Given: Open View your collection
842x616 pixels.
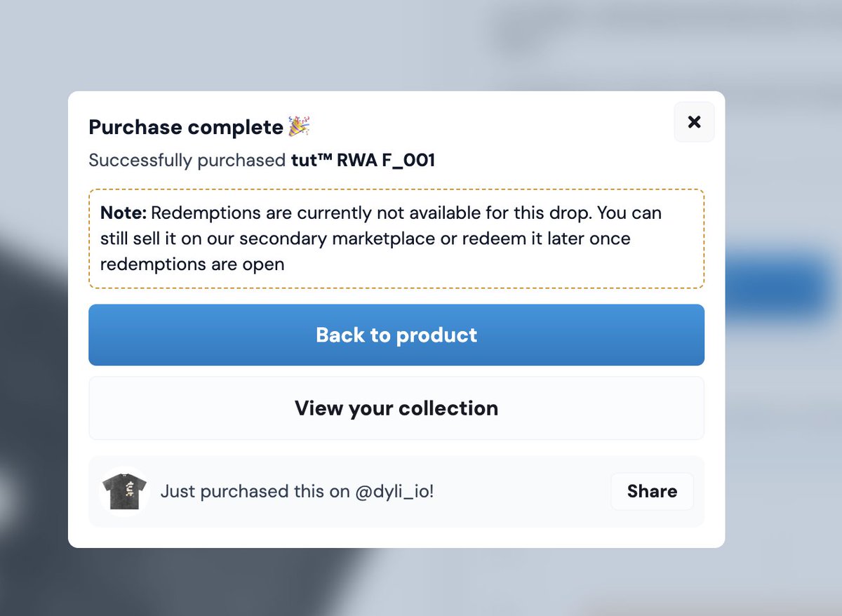Looking at the screenshot, I should 396,408.
